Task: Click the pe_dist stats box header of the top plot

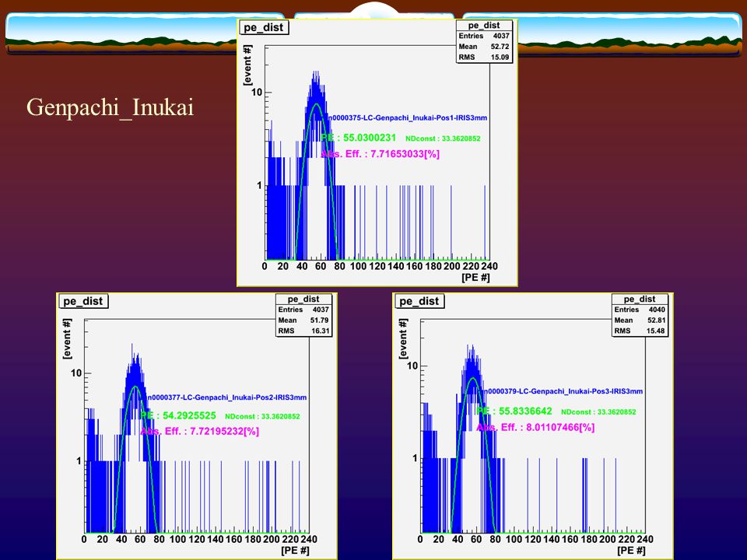Action: click(484, 25)
